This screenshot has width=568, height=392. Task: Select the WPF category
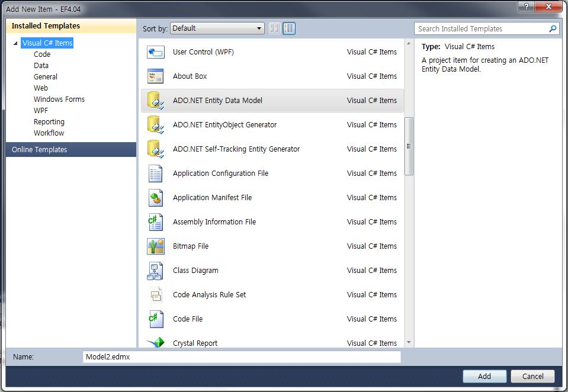tap(40, 111)
